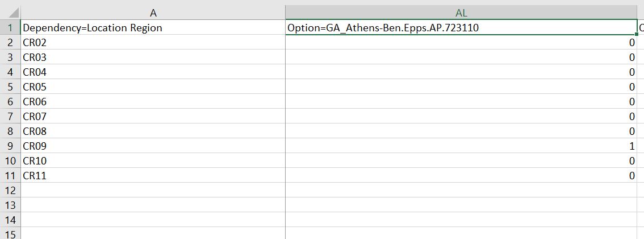The image size is (644, 239).
Task: Select cell with Option=GA_Athens-Ben.Epps.AP.723110
Action: pyautogui.click(x=461, y=27)
